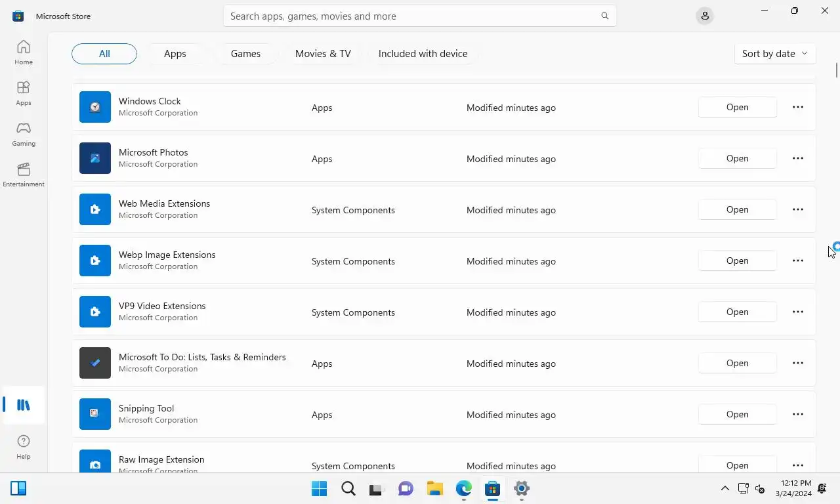Click the VP9 Video Extensions title
Viewport: 840px width, 504px height.
pos(162,306)
